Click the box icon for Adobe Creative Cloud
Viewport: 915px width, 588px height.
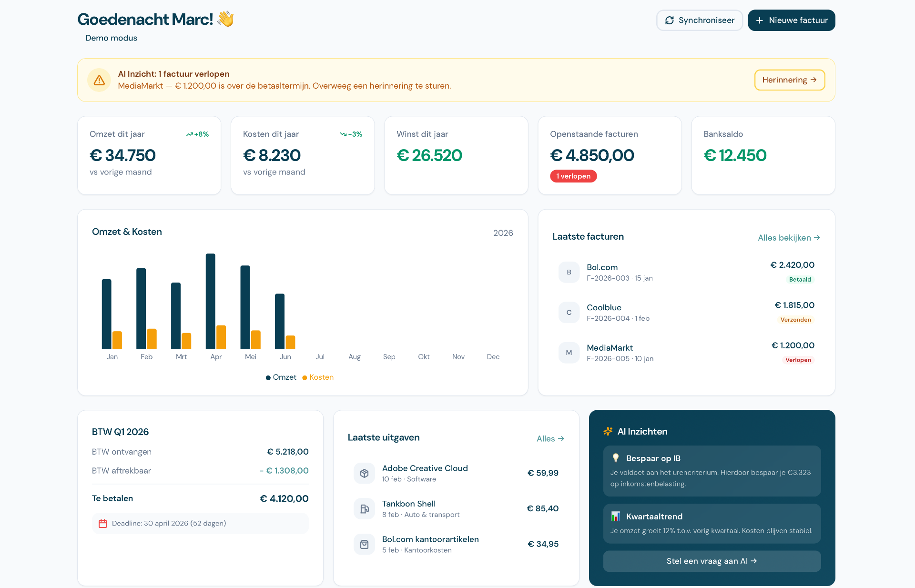coord(364,473)
